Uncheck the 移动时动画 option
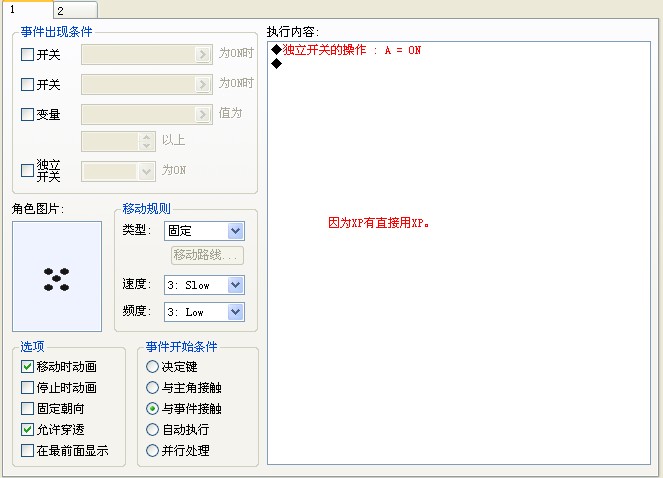The image size is (663, 478). pyautogui.click(x=27, y=366)
